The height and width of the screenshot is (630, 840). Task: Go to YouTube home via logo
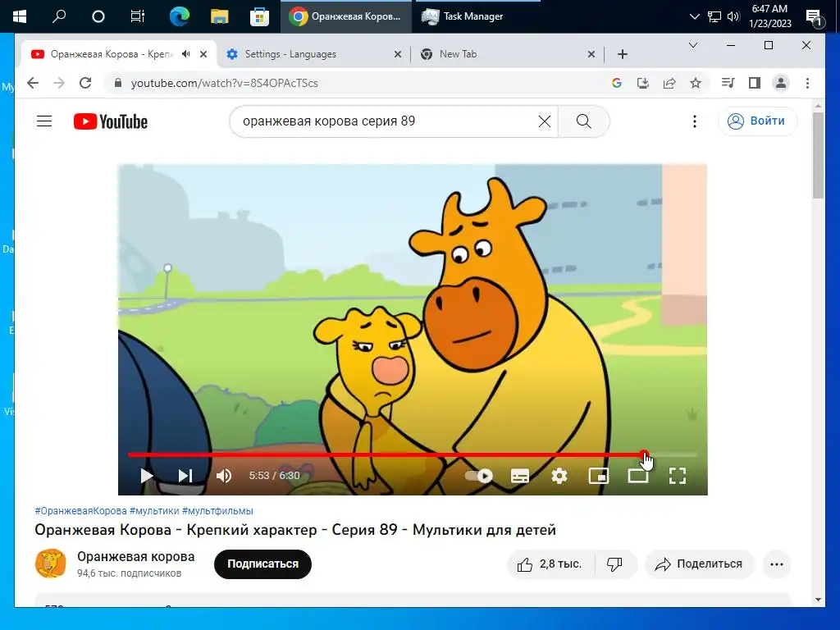[x=111, y=121]
